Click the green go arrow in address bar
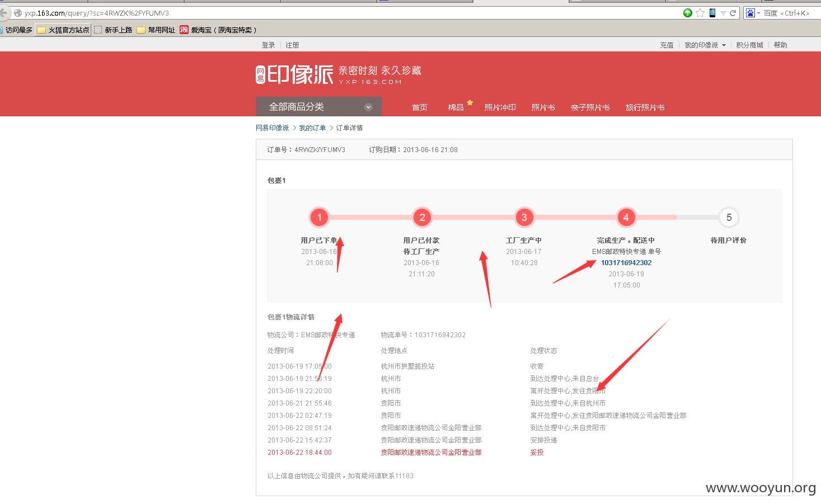The width and height of the screenshot is (821, 504). 688,13
